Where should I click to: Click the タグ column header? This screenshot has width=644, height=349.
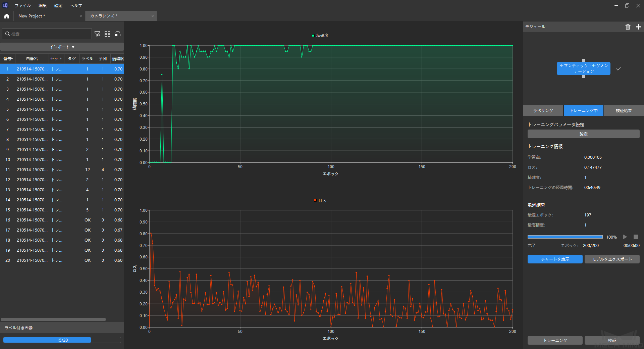coord(72,59)
